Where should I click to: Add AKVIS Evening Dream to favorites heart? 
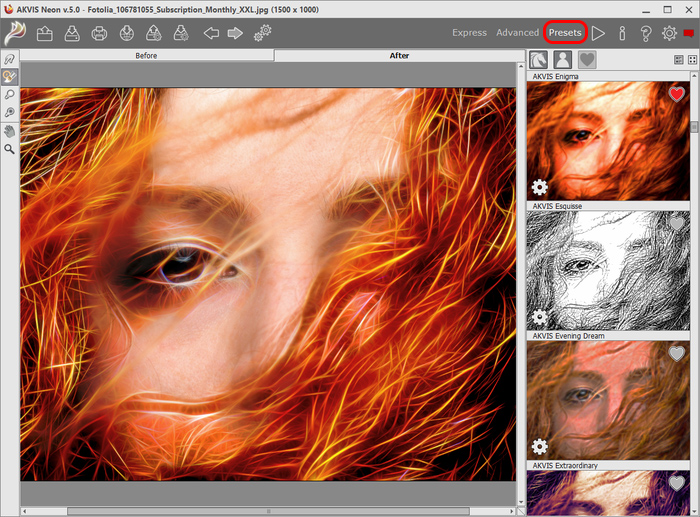click(x=676, y=353)
